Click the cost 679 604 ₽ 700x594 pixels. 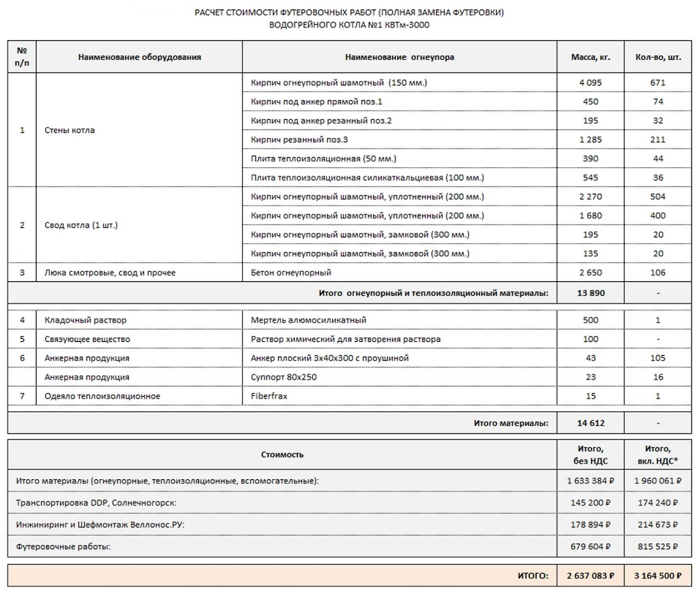pos(590,547)
